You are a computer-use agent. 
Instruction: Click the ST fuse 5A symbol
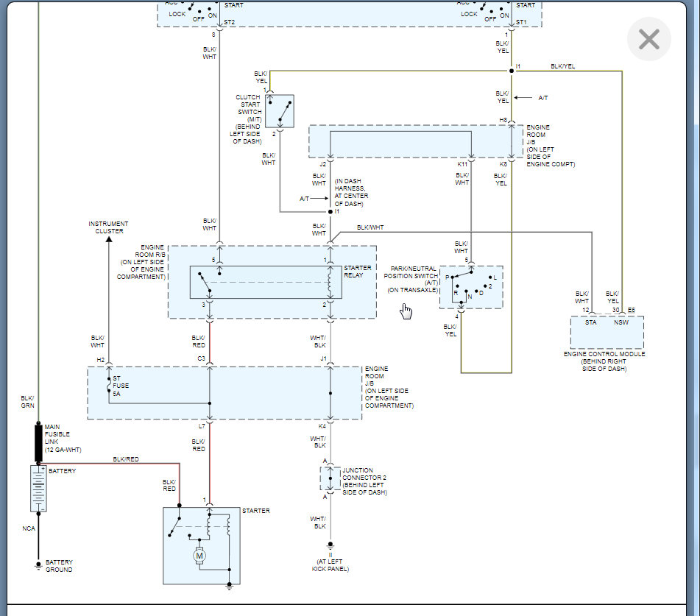(109, 385)
